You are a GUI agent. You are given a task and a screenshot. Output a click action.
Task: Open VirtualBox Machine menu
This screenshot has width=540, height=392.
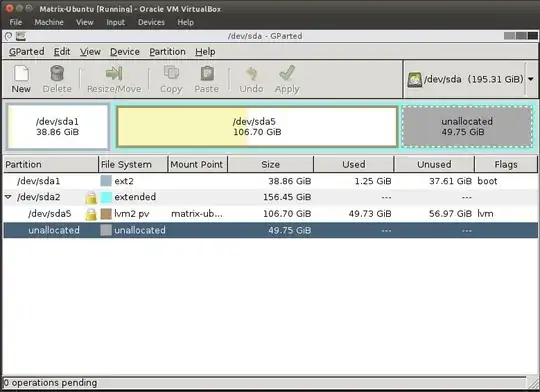49,22
